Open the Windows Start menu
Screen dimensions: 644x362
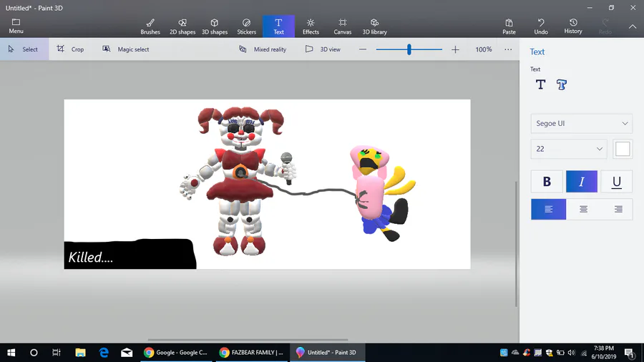(x=11, y=353)
